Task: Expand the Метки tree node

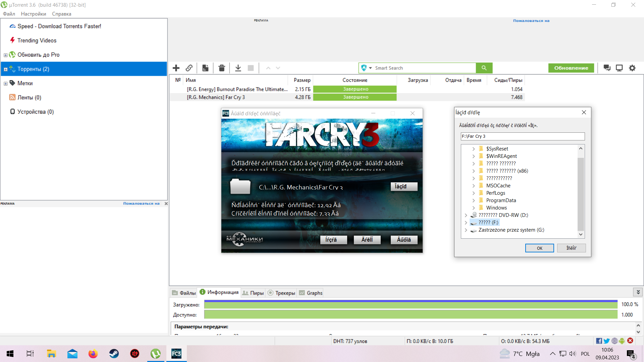Action: (x=5, y=83)
